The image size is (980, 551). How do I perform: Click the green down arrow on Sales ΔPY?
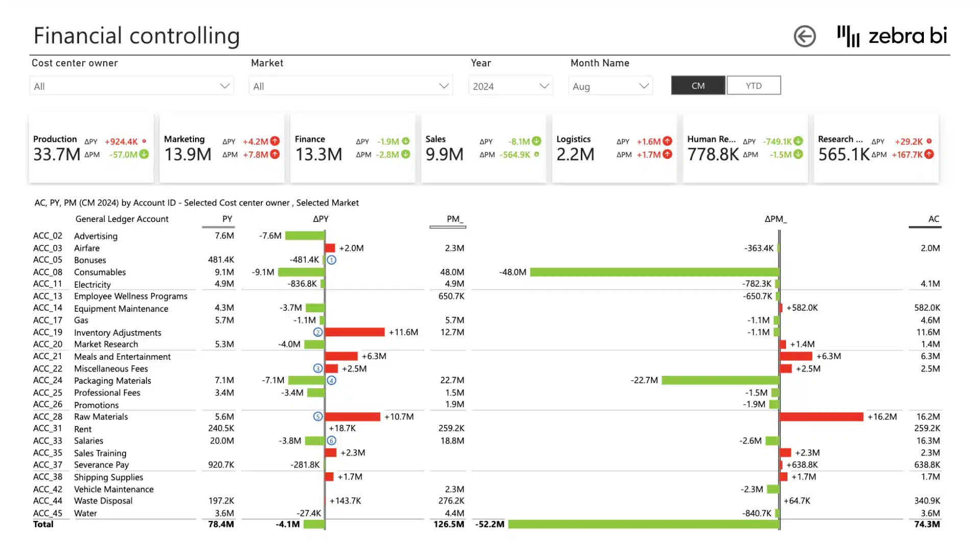(x=536, y=141)
